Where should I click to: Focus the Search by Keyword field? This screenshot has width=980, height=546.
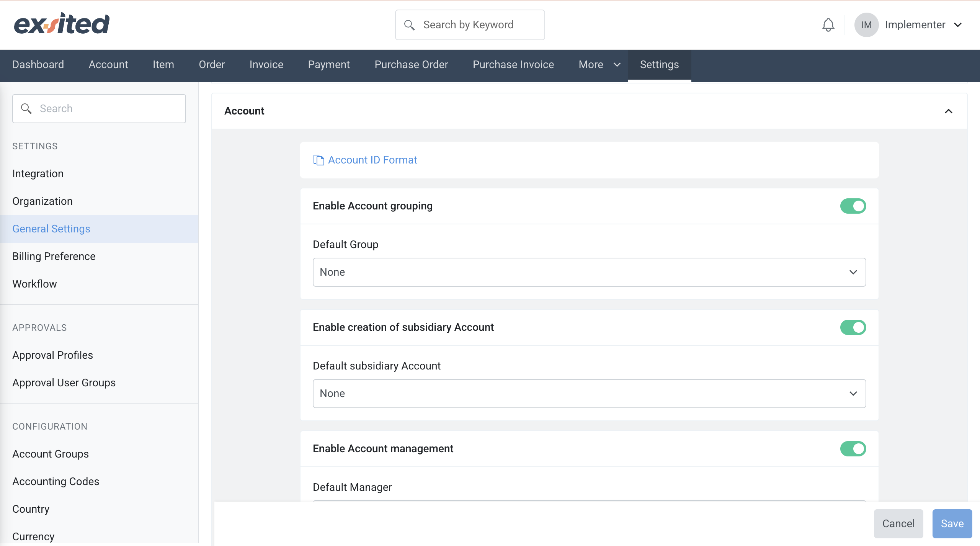470,25
